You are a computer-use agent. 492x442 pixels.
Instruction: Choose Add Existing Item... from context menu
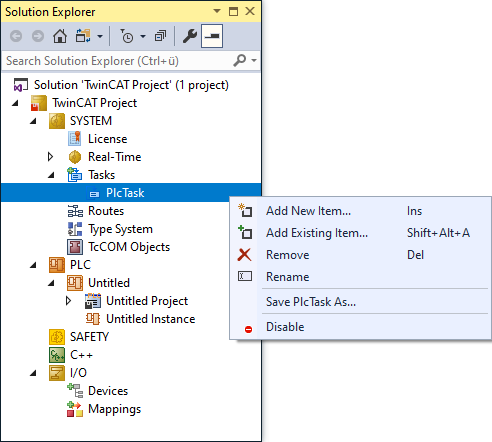click(360, 233)
